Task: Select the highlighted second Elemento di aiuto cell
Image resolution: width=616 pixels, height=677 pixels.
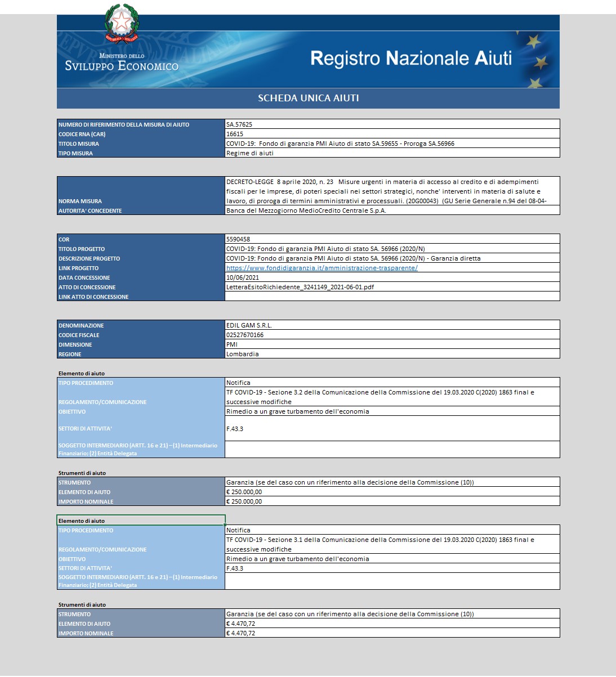Action: pos(141,521)
